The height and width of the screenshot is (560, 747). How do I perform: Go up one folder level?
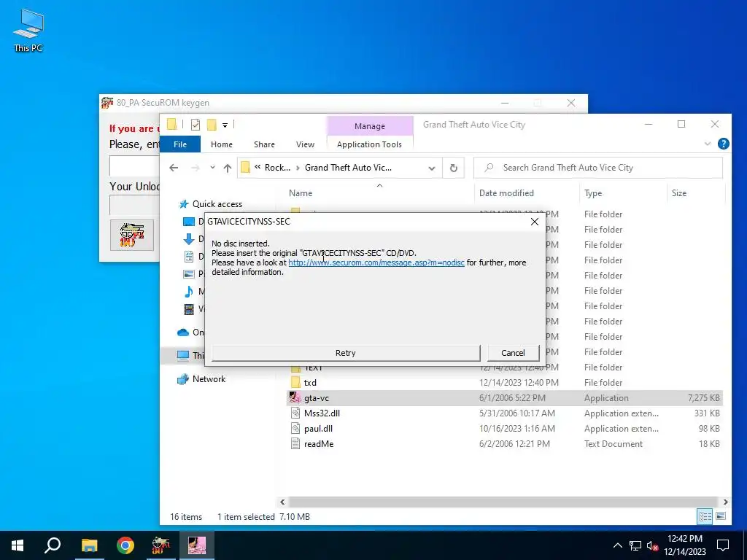point(228,168)
